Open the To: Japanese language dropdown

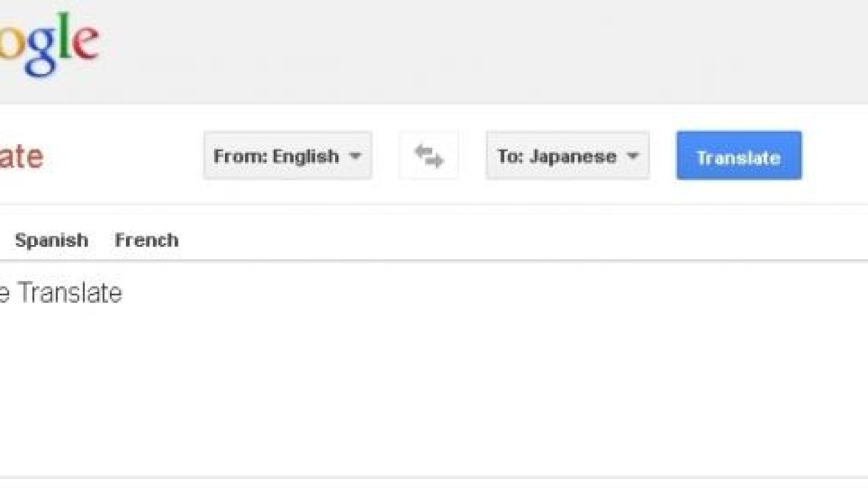(568, 155)
